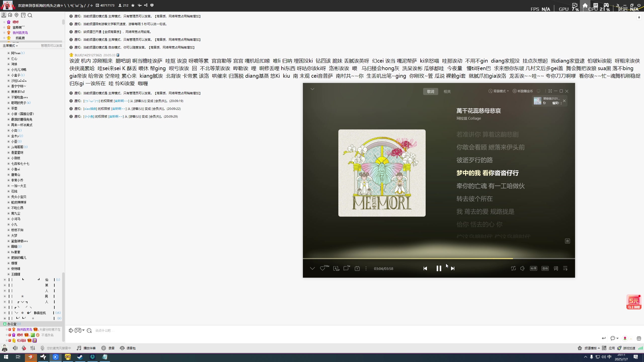Open Kugou music from the taskbar
The height and width of the screenshot is (362, 644).
56,357
